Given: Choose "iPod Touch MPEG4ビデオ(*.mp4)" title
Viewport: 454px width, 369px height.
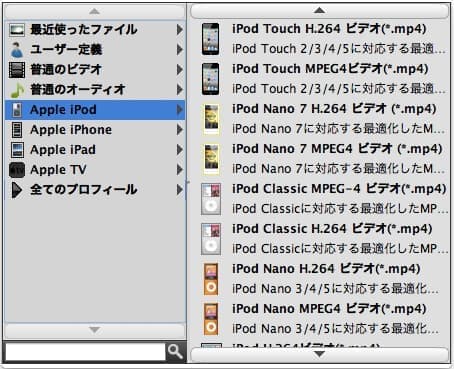Looking at the screenshot, I should coord(330,69).
